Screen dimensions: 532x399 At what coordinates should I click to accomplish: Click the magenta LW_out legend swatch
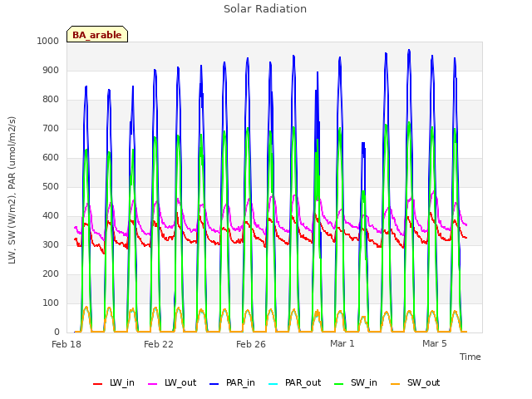(x=153, y=384)
